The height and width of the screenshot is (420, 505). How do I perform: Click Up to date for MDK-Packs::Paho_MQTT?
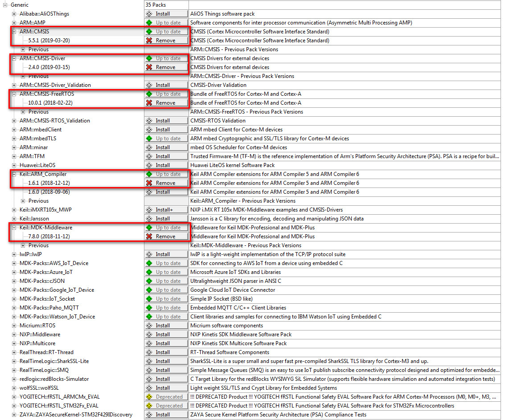pyautogui.click(x=166, y=308)
